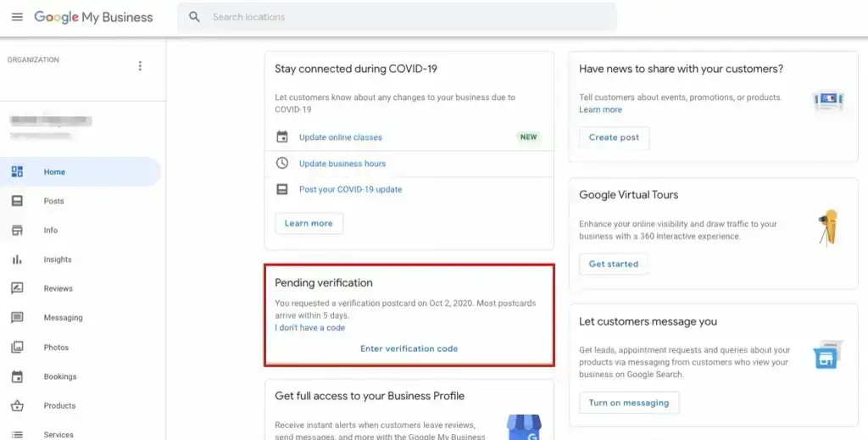Click post icon beside COVID-19 update
Image resolution: width=868 pixels, height=440 pixels.
282,189
